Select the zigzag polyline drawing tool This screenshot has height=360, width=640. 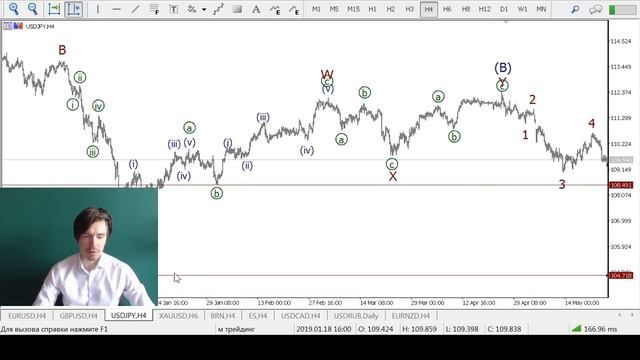(x=218, y=9)
